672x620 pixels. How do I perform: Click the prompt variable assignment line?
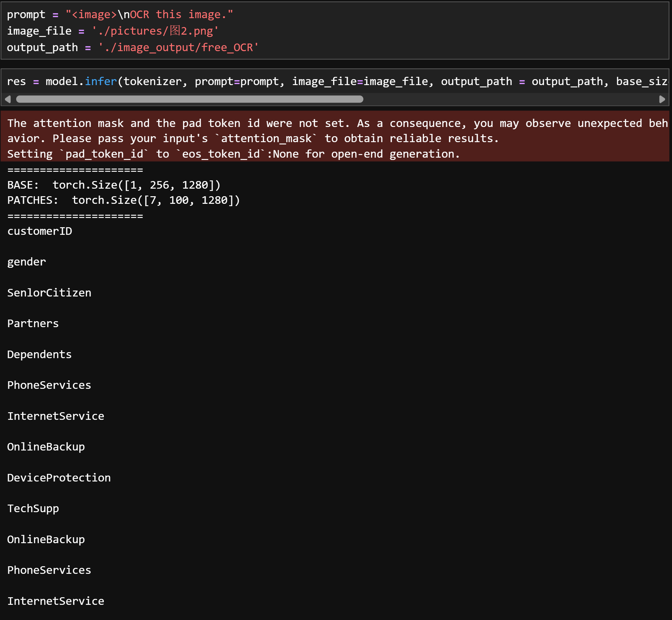[x=120, y=15]
